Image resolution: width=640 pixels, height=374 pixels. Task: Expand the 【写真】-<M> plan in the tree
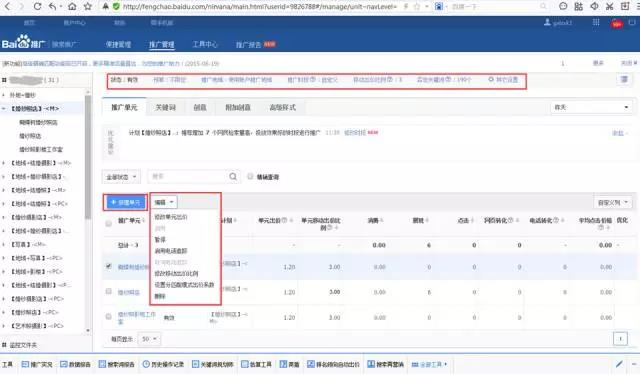[x=4, y=244]
